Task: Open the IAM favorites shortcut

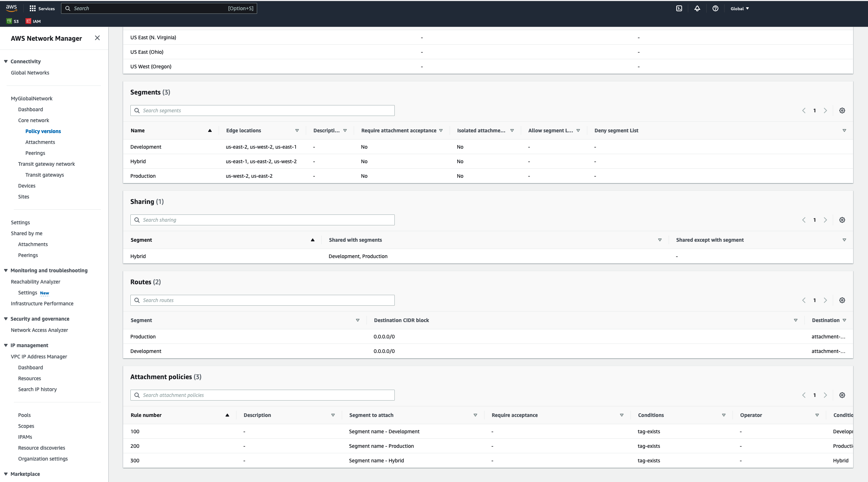Action: click(33, 21)
